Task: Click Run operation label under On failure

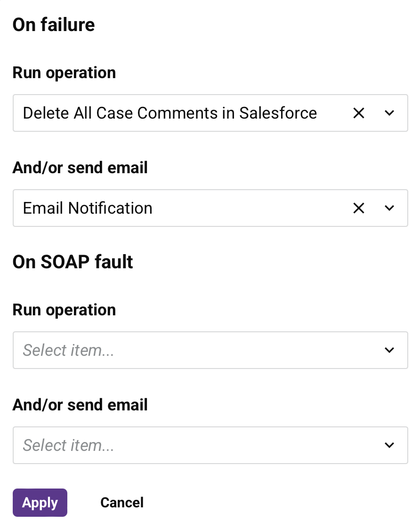Action: pyautogui.click(x=64, y=73)
